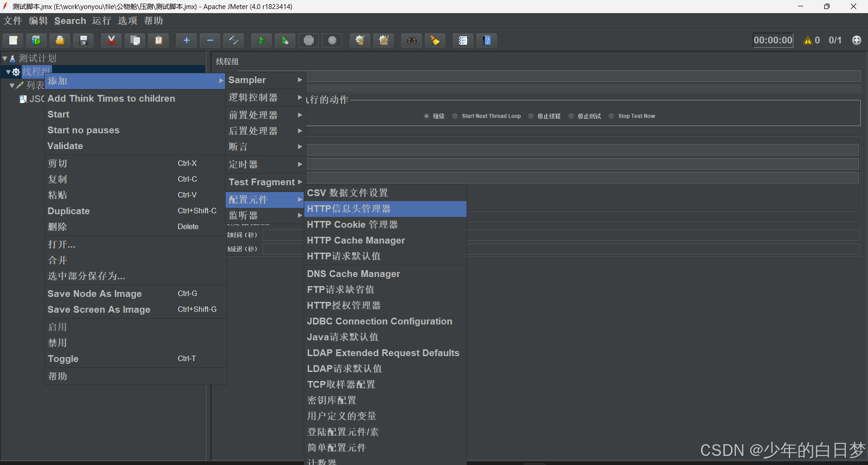Expand all nodes with the plus icon
Screen dimensions: 868x465
pyautogui.click(x=186, y=40)
